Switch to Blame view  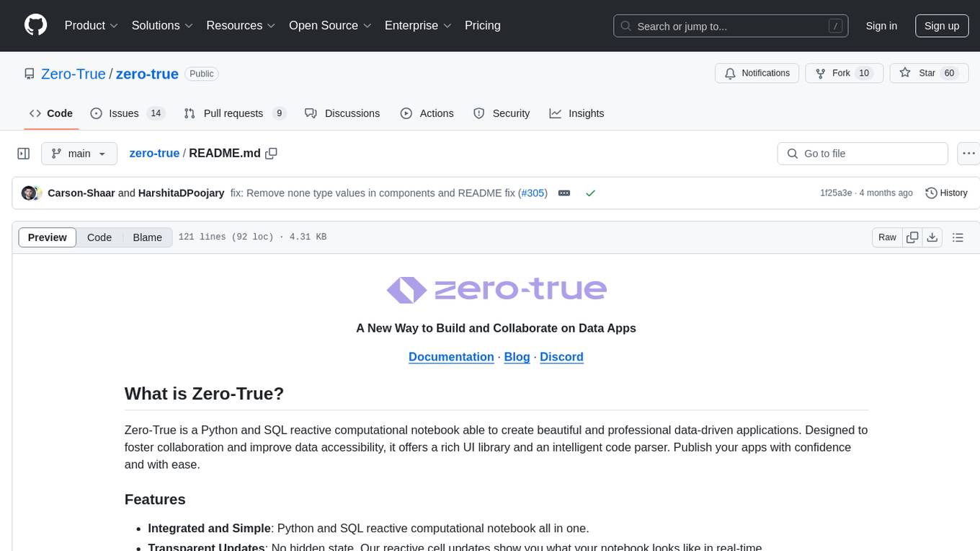pos(148,237)
